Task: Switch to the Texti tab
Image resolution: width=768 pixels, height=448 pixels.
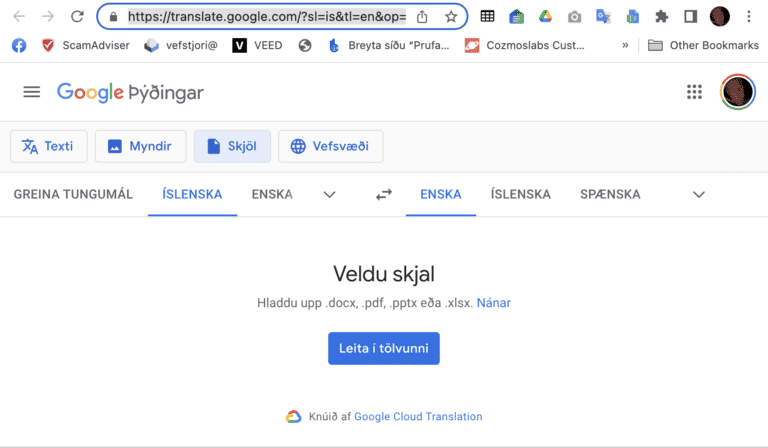Action: pos(48,146)
